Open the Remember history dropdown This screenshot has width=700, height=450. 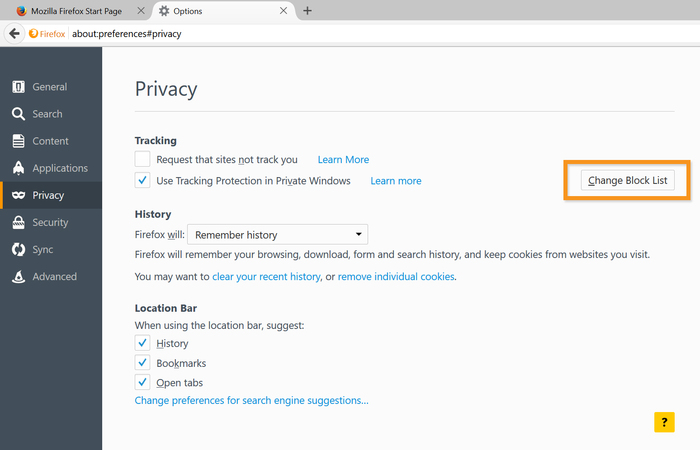278,235
